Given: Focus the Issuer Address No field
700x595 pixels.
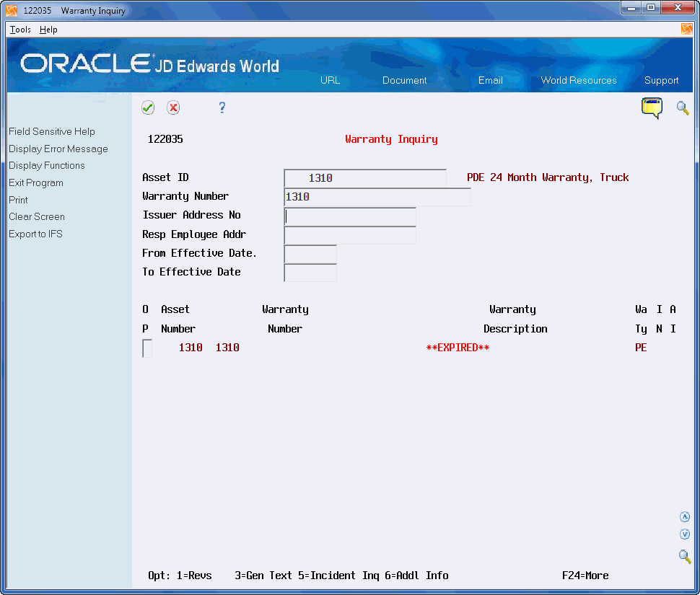Looking at the screenshot, I should click(x=350, y=216).
